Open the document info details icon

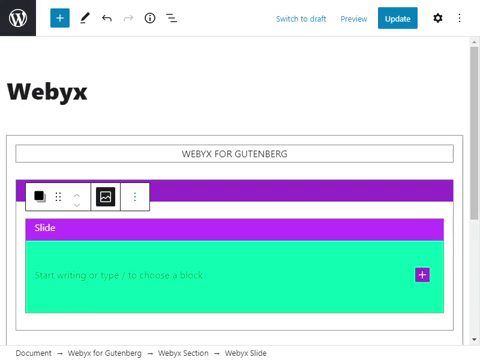coord(150,18)
